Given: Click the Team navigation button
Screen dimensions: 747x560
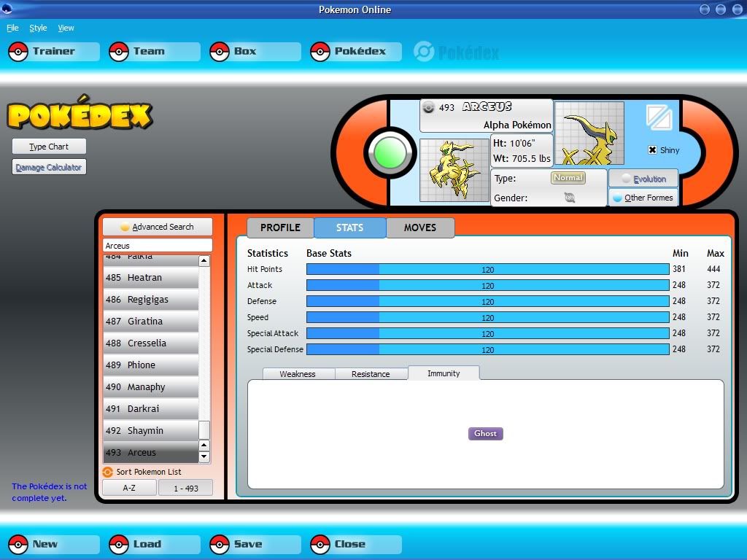Looking at the screenshot, I should pyautogui.click(x=155, y=52).
